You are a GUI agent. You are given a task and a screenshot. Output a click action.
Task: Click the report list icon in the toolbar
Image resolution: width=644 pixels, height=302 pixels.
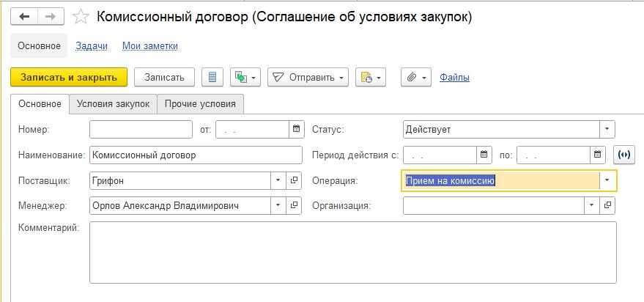coord(213,77)
